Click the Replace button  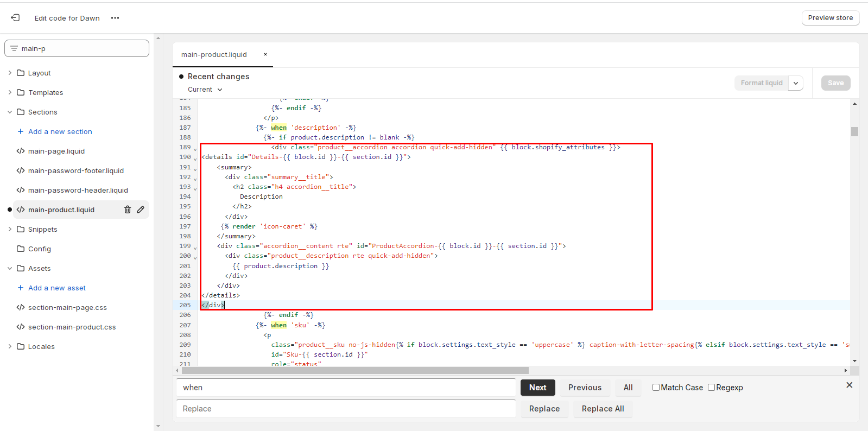coord(544,409)
